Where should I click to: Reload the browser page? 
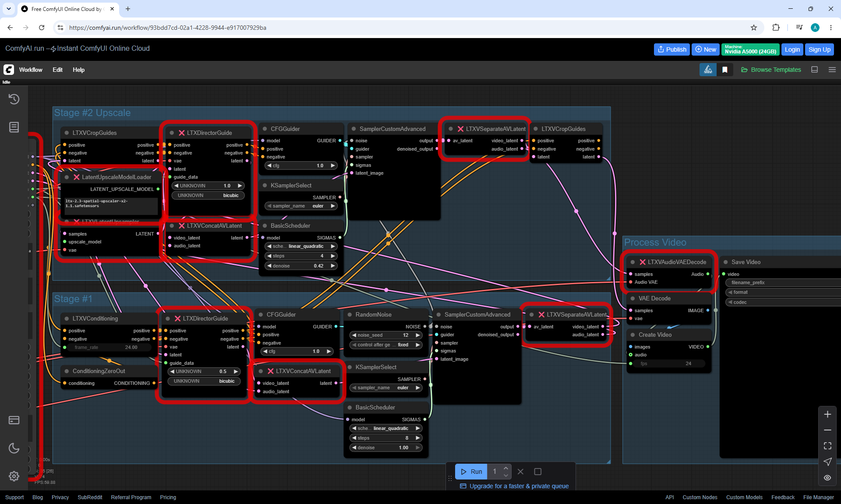click(42, 28)
